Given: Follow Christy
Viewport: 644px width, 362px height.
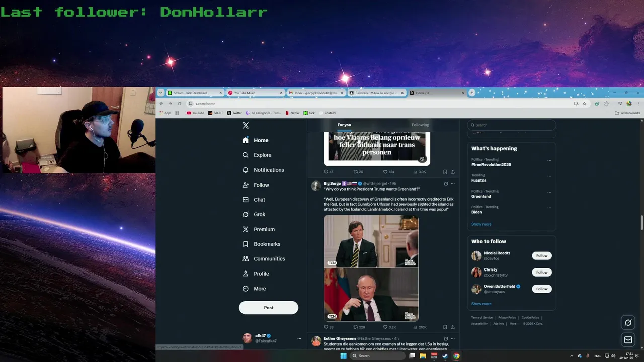Looking at the screenshot, I should [542, 273].
